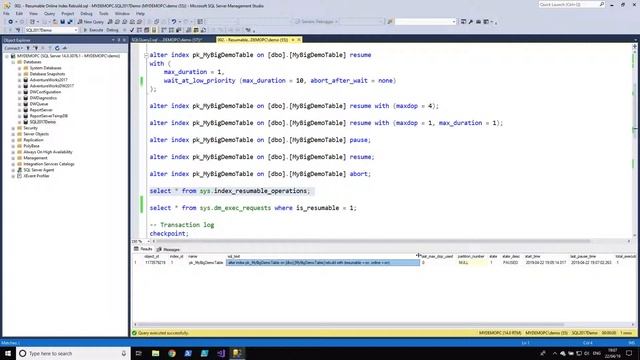
Task: Open Visual Studio from the taskbar
Action: coord(221,353)
